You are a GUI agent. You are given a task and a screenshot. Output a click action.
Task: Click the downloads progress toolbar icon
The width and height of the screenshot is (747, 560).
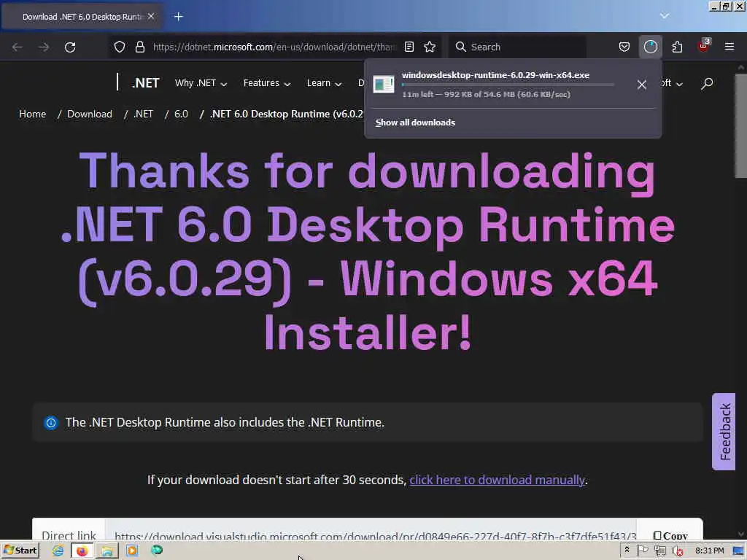[650, 47]
